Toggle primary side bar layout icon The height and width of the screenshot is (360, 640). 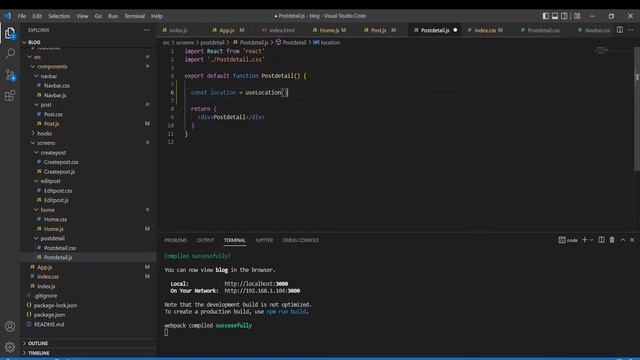point(546,16)
